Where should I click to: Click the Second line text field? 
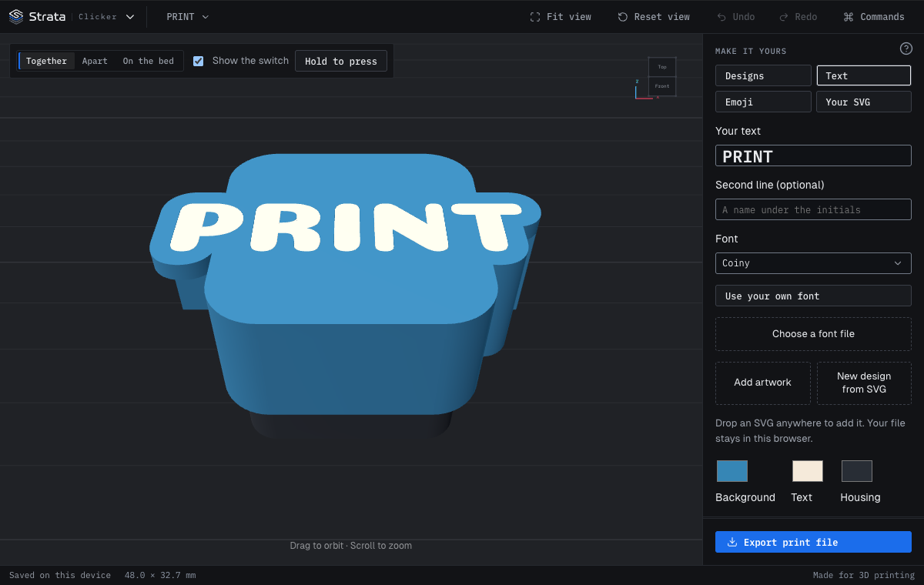point(813,209)
